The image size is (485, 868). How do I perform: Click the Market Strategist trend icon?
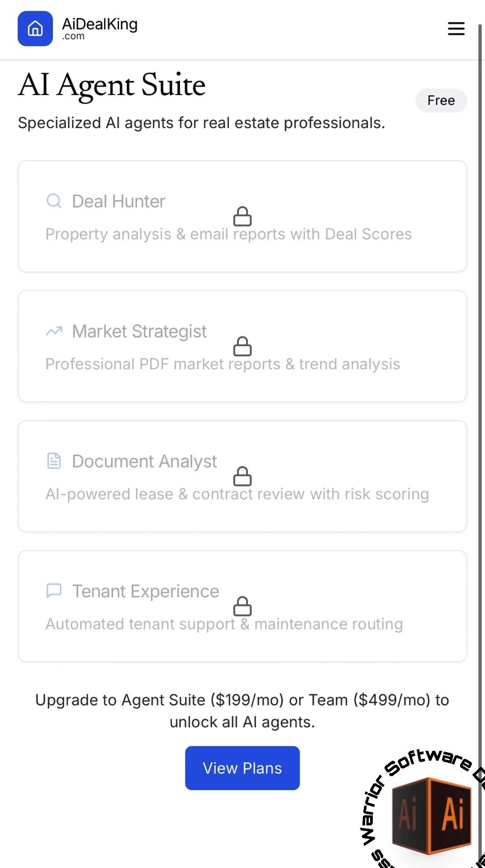[54, 331]
